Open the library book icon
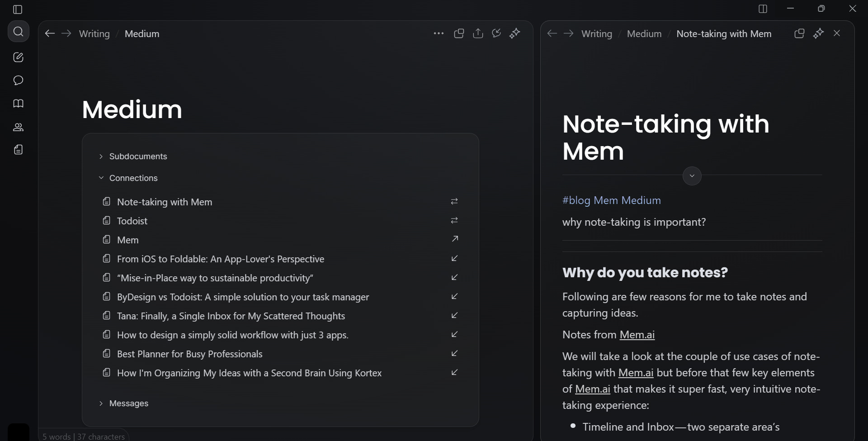 point(19,104)
